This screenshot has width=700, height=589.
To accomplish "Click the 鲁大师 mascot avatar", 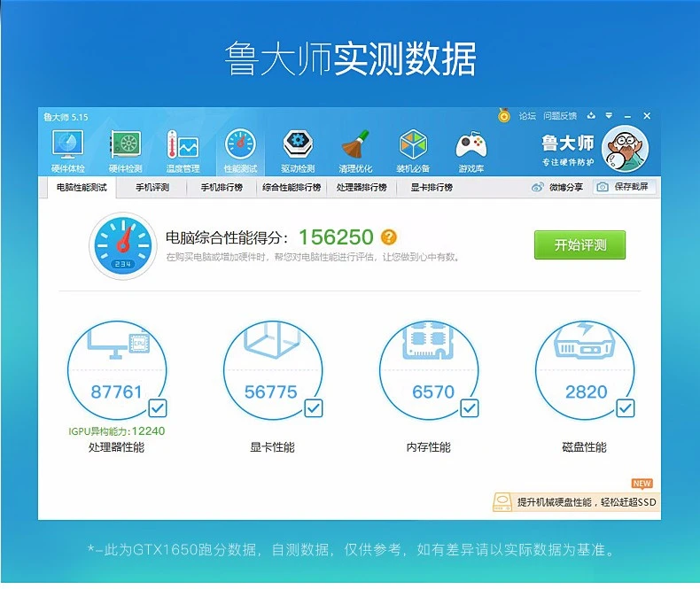I will tap(625, 149).
